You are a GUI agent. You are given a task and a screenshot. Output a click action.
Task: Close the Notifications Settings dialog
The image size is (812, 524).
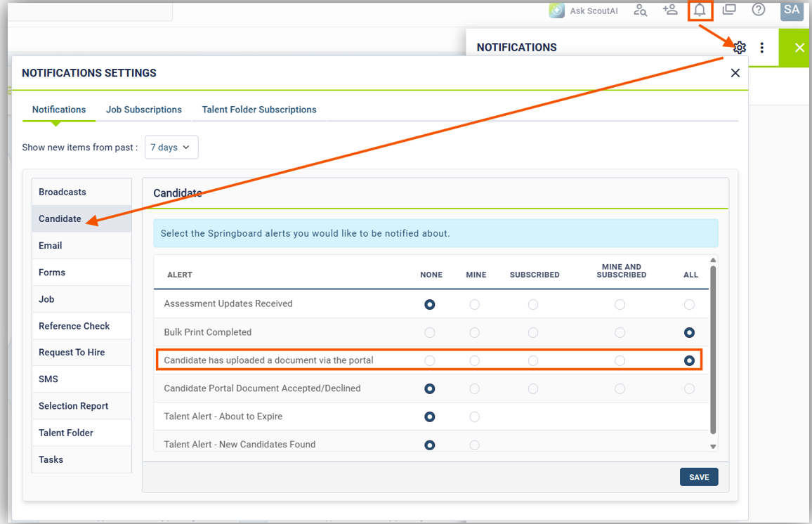(x=735, y=73)
